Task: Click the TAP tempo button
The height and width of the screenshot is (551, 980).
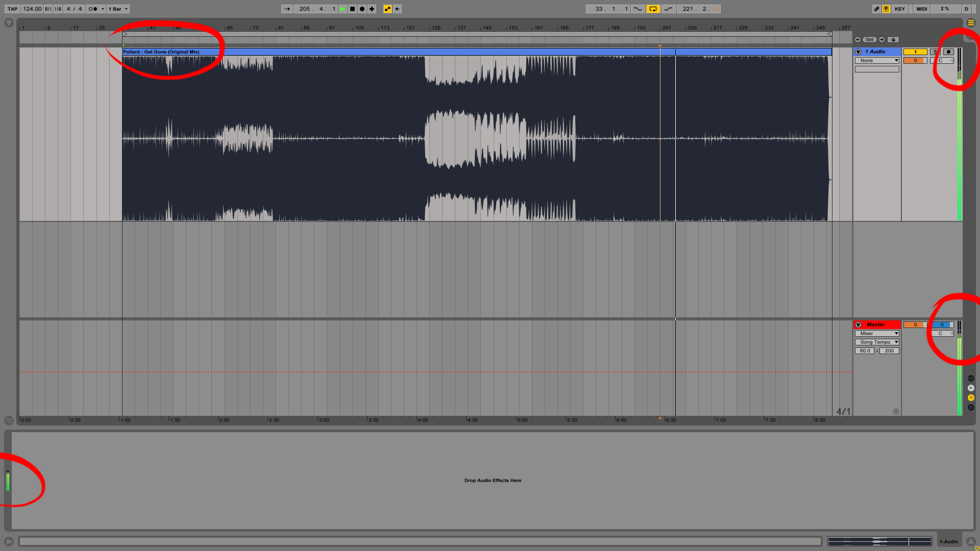Action: click(12, 9)
